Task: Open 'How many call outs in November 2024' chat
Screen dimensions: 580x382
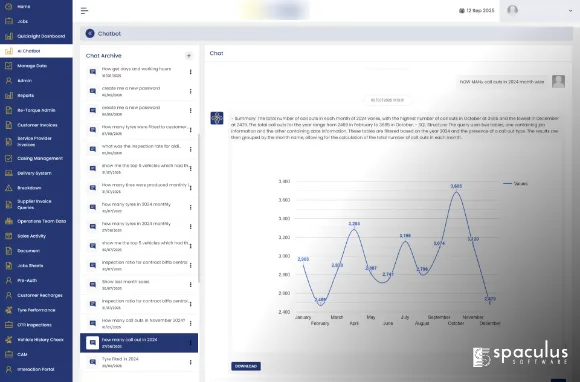Action: tap(139, 323)
